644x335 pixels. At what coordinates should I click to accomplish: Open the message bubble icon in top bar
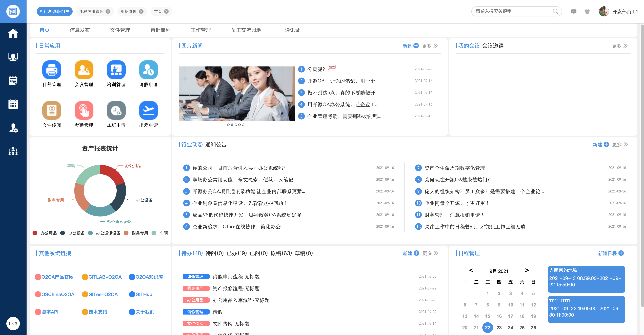coord(574,11)
